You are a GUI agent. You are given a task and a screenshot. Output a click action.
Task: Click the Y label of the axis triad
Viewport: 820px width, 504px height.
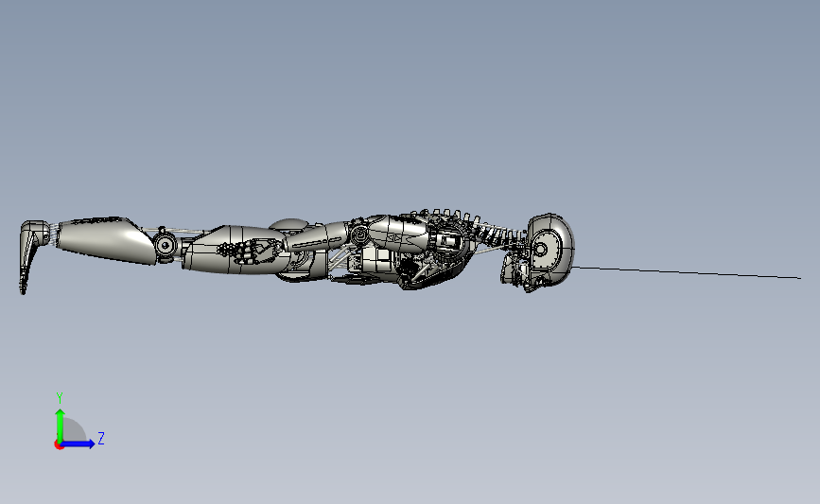click(60, 398)
